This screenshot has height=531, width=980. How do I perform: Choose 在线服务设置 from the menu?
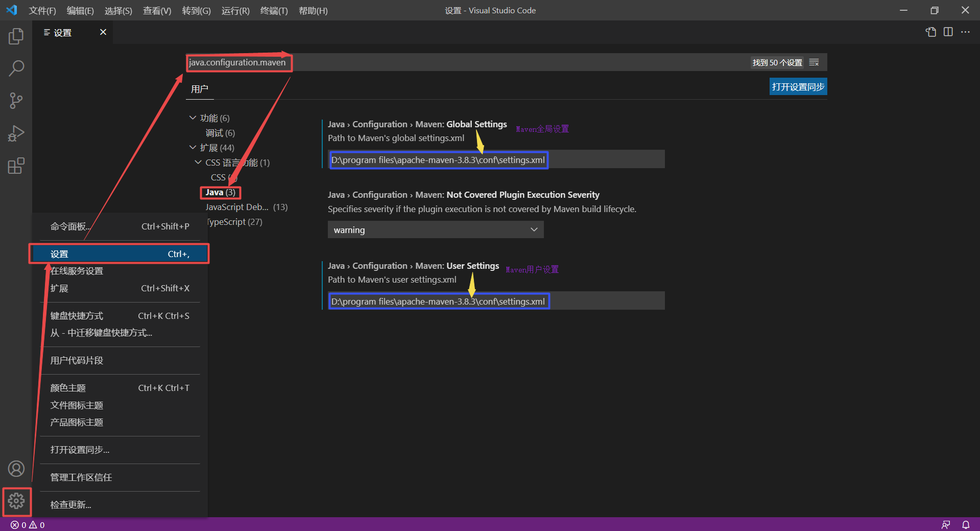tap(120, 271)
